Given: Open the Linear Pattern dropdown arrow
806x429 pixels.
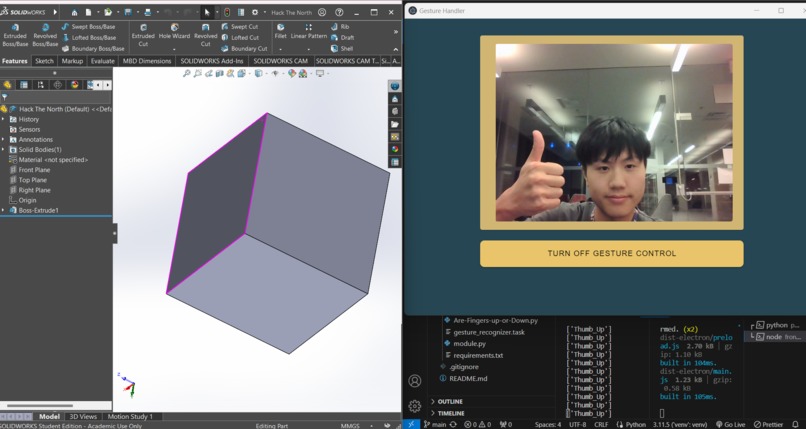Looking at the screenshot, I should pyautogui.click(x=309, y=49).
